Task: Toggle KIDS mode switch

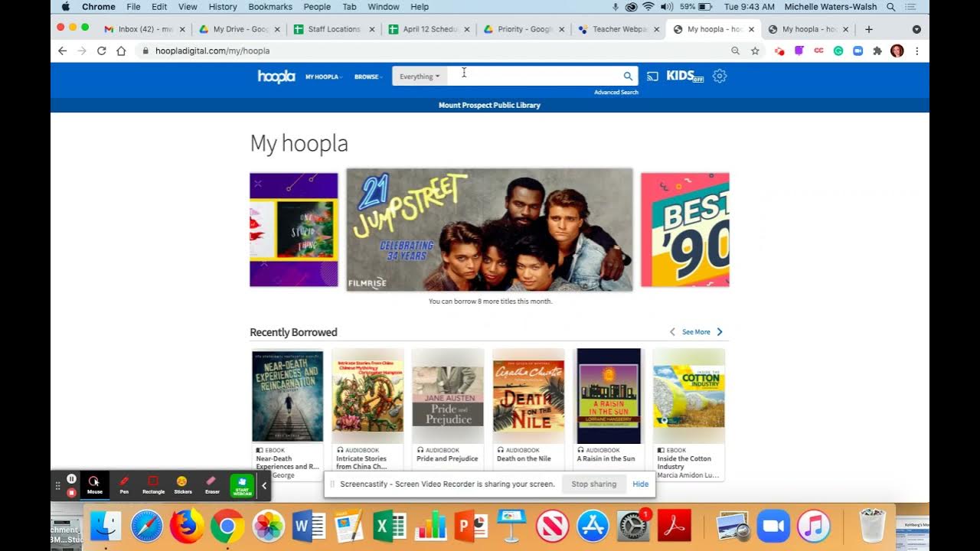Action: click(x=684, y=76)
